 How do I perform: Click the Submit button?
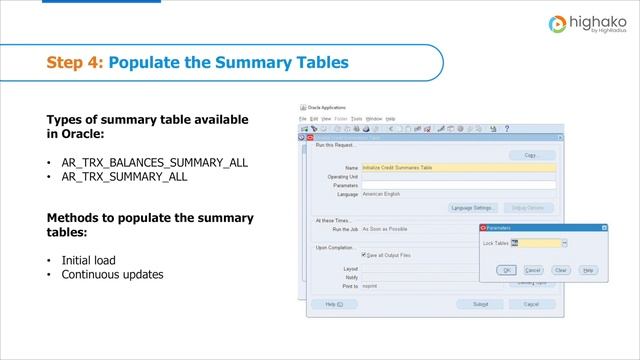480,304
